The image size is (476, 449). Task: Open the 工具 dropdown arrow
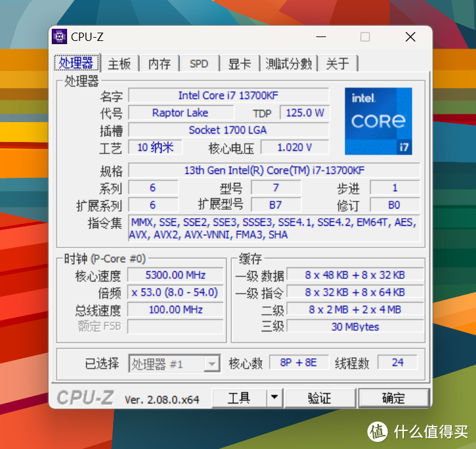pos(275,398)
